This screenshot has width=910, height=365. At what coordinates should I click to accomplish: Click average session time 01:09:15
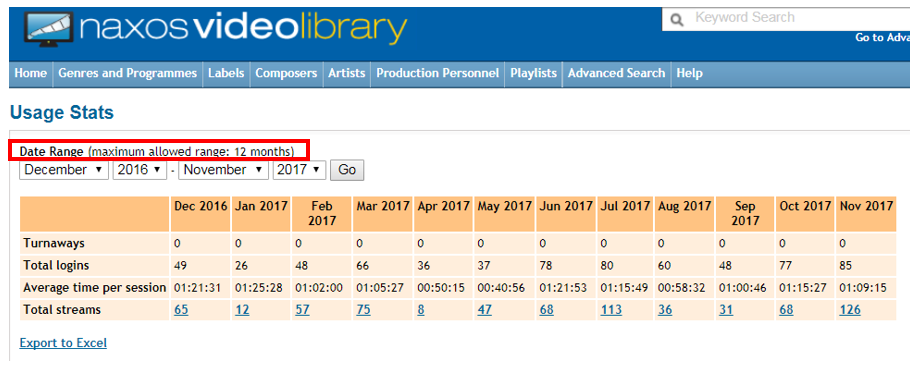pyautogui.click(x=863, y=288)
